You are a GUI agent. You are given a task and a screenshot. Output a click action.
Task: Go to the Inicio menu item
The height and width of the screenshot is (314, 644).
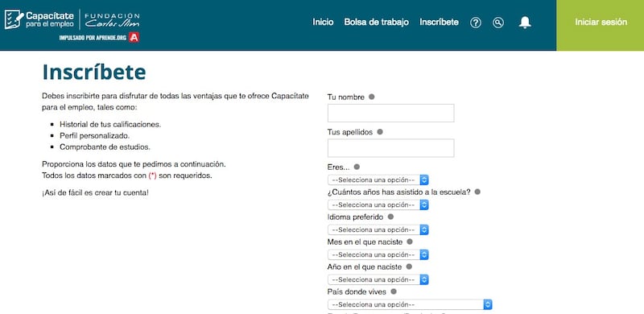pos(323,23)
